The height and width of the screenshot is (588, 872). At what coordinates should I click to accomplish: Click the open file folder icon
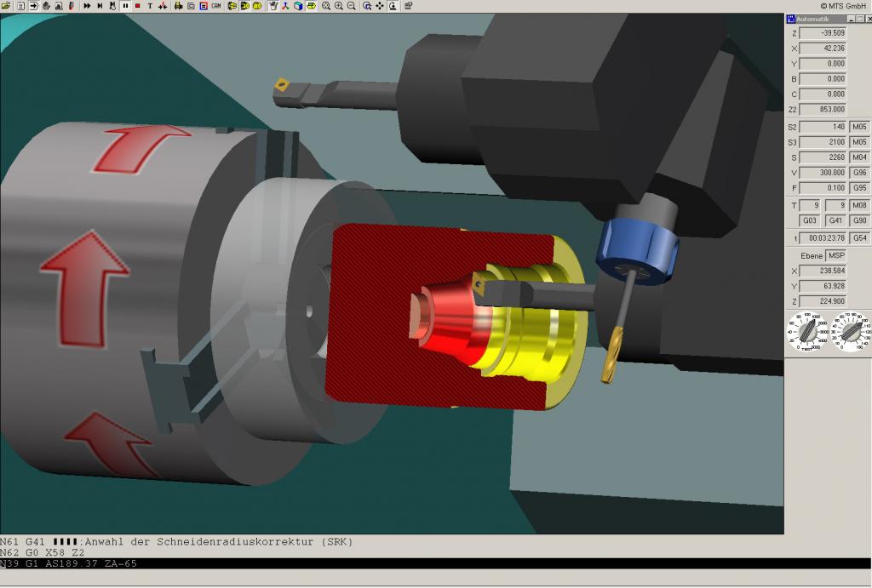[x=6, y=6]
